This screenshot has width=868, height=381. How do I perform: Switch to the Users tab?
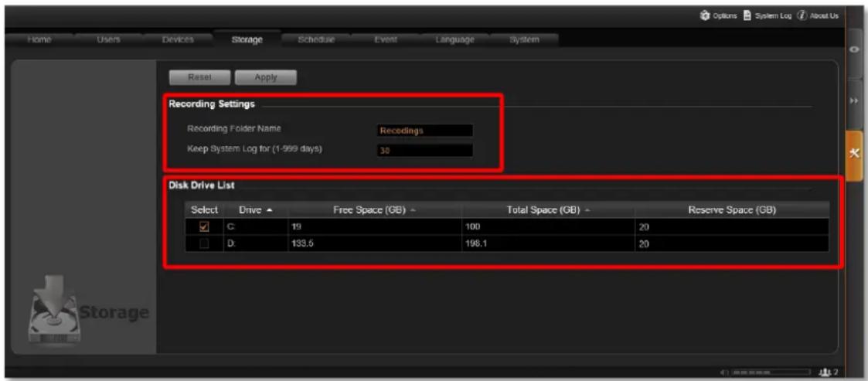click(x=108, y=39)
